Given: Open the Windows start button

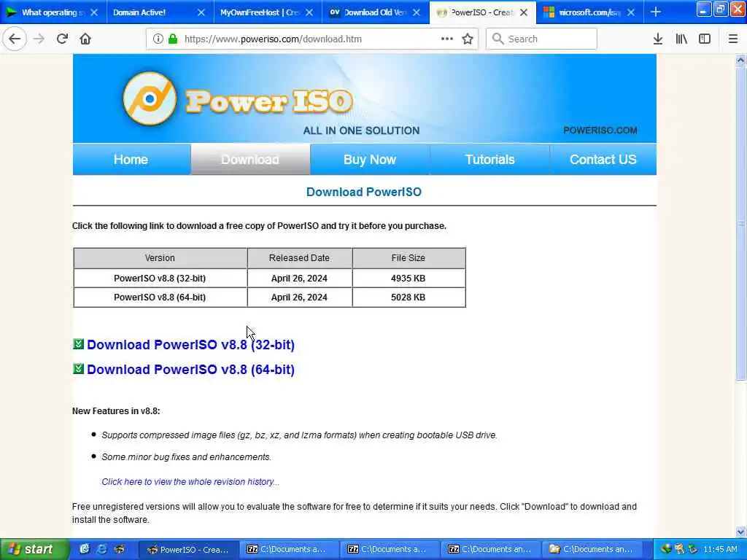Looking at the screenshot, I should pos(34,549).
